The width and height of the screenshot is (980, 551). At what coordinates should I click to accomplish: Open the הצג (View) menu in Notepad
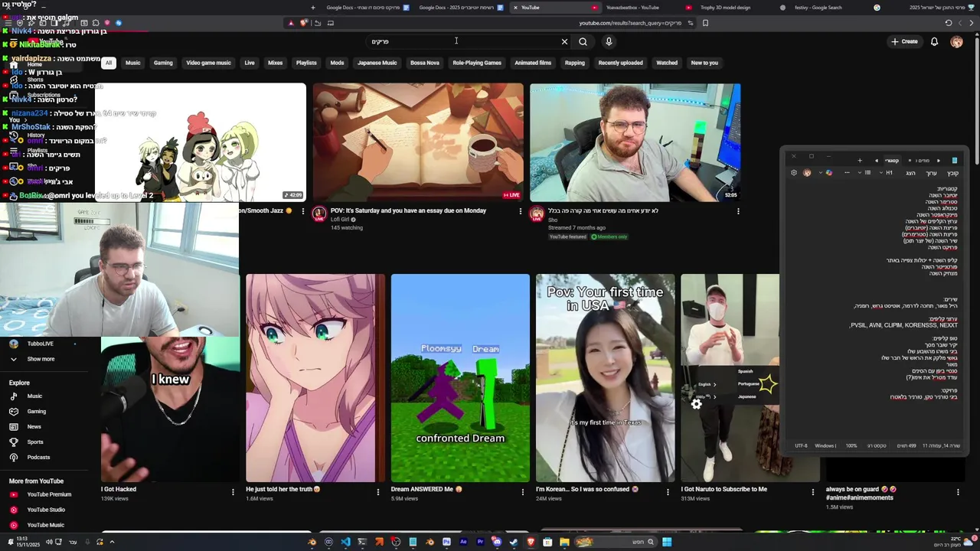pos(910,173)
